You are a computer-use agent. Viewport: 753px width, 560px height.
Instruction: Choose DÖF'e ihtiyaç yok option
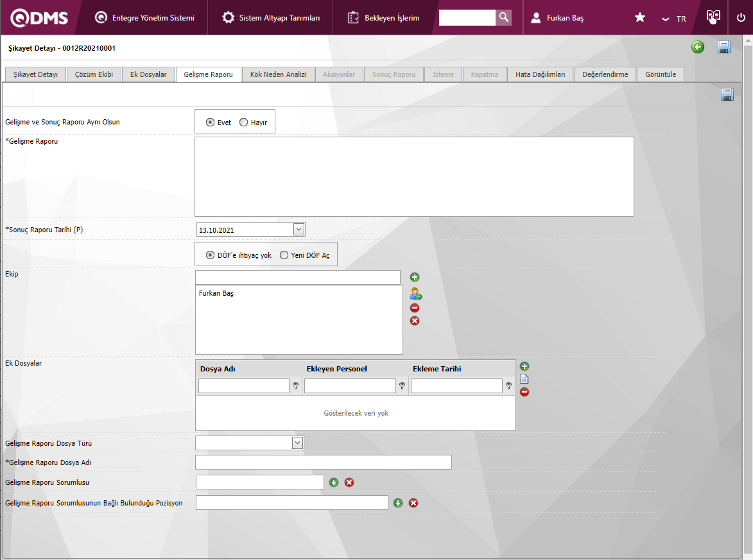(x=210, y=255)
